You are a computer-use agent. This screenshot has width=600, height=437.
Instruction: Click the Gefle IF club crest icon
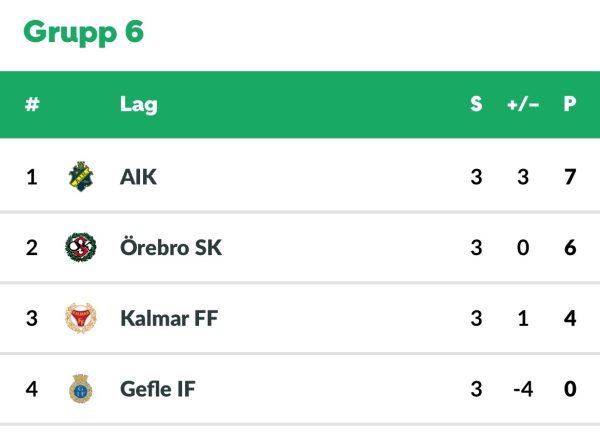coord(81,389)
